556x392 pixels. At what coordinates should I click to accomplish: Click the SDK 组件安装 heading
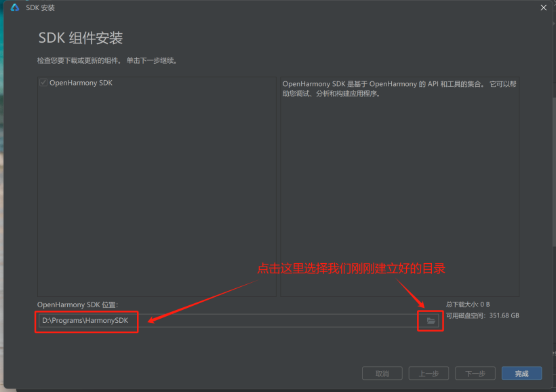coord(80,38)
